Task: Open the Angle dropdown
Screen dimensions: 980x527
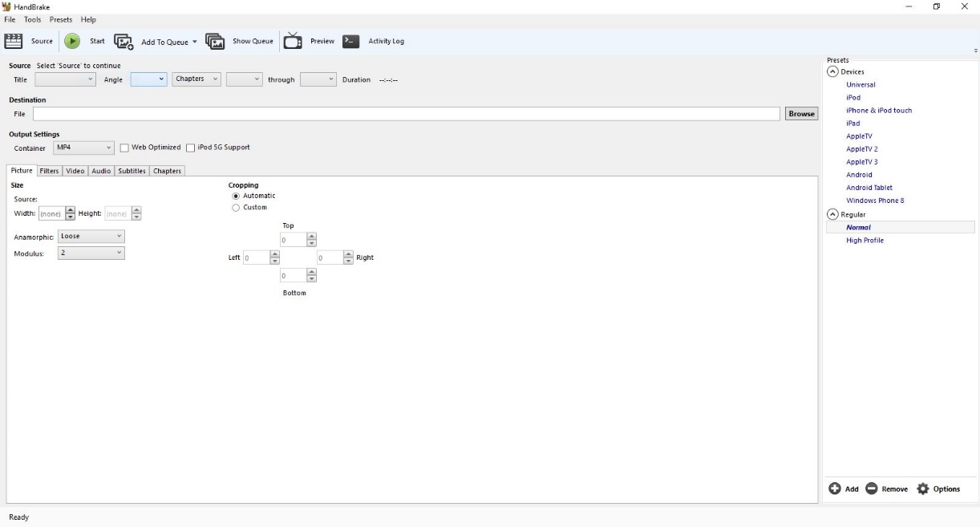Action: coord(149,79)
